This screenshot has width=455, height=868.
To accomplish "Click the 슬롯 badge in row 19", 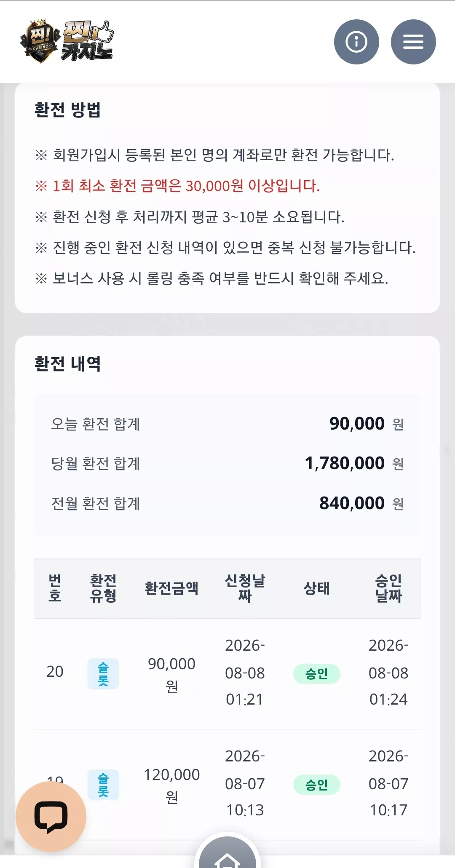I will tap(103, 785).
